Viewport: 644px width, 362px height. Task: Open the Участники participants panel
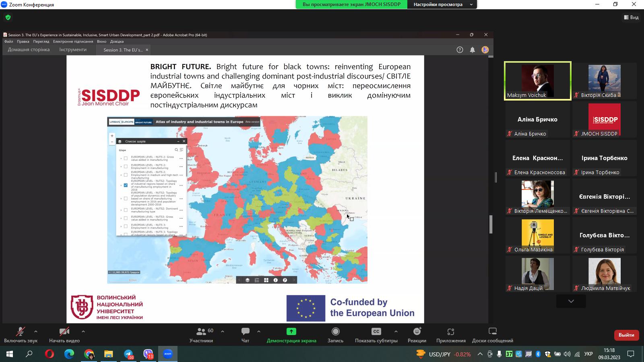coord(201,335)
